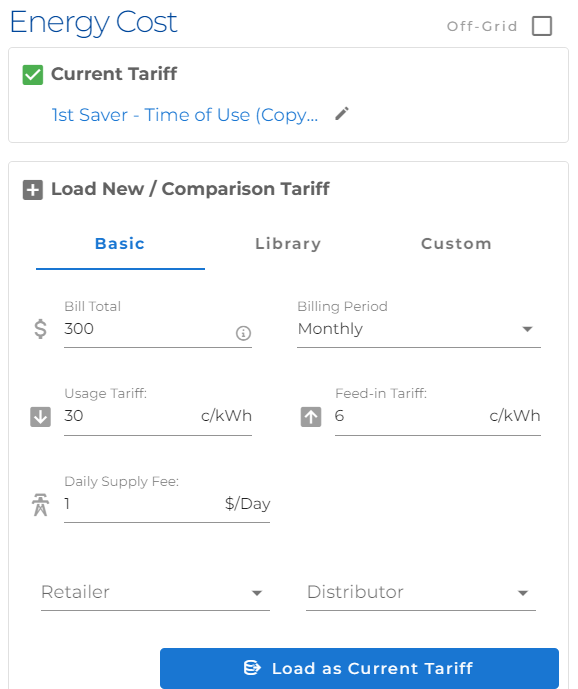The height and width of the screenshot is (689, 578).
Task: Expand the Retailer dropdown
Action: click(x=155, y=592)
